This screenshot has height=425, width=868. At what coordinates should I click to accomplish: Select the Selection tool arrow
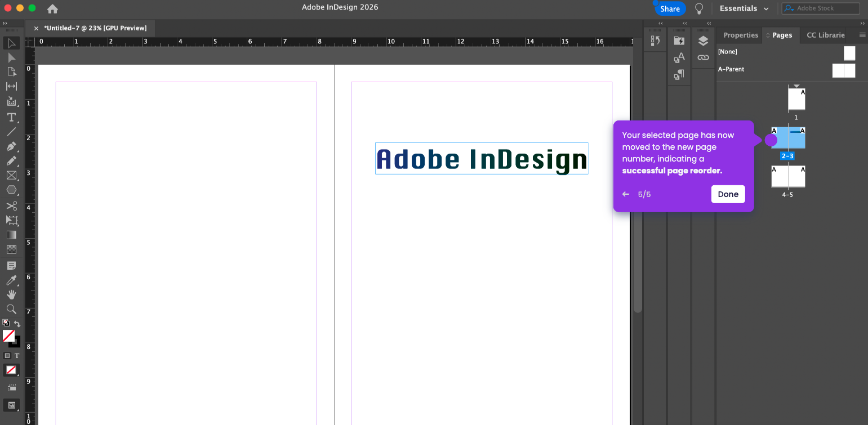pos(11,43)
